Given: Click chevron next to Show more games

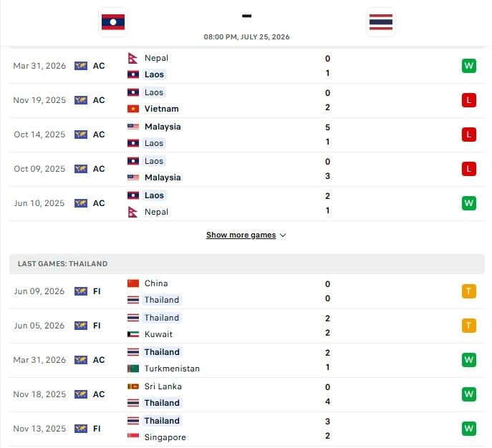Looking at the screenshot, I should tap(283, 235).
